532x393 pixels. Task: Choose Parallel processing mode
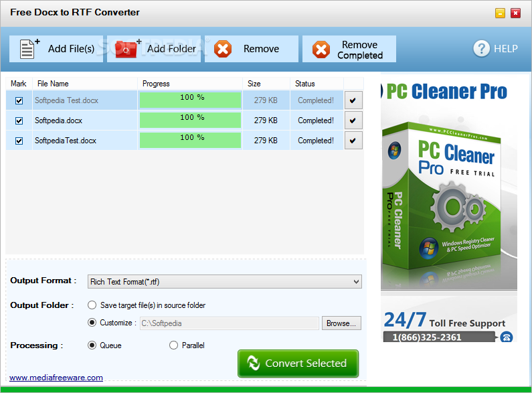click(173, 345)
